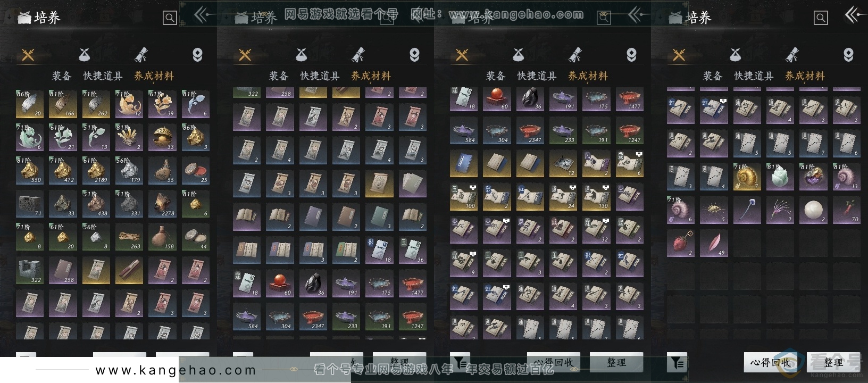The height and width of the screenshot is (383, 868).
Task: Click 整理 button in the fourth panel
Action: [833, 362]
